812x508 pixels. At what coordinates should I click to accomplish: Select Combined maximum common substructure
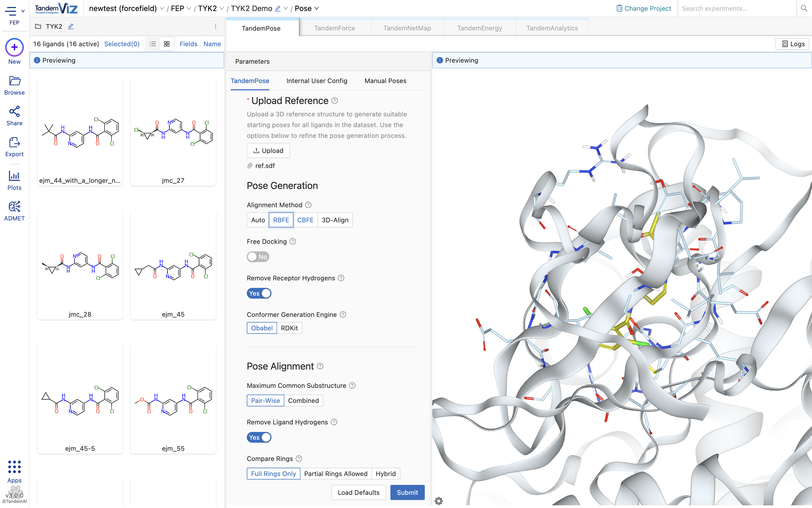click(303, 400)
